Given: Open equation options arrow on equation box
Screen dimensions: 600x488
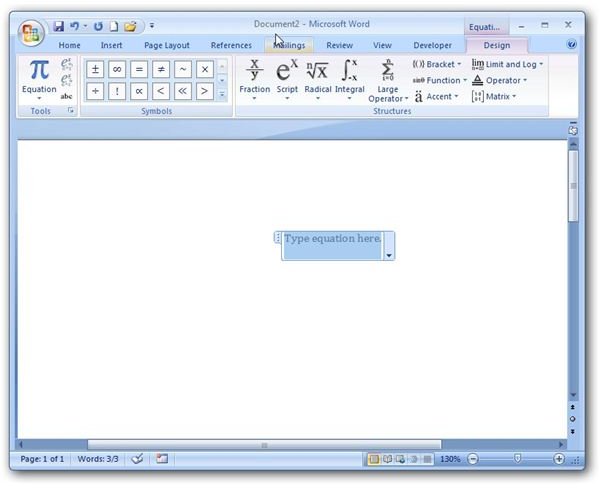Looking at the screenshot, I should pos(389,255).
